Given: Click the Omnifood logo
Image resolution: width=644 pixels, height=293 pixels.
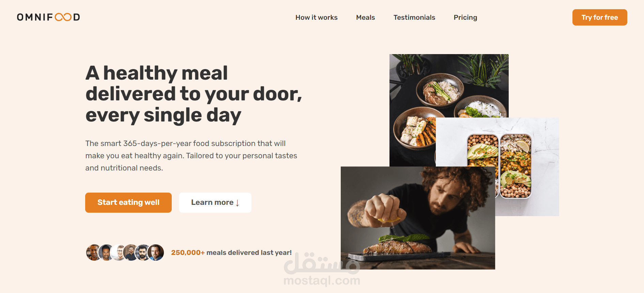Looking at the screenshot, I should 48,17.
